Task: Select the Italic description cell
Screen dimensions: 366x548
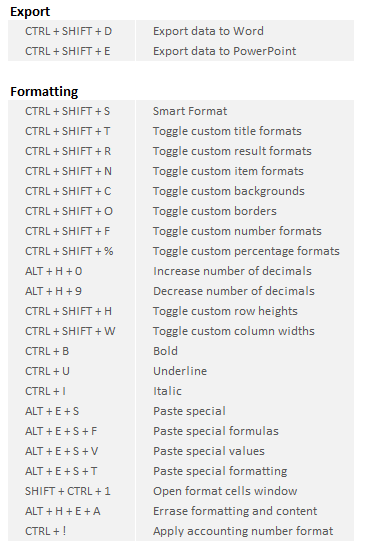Action: (245, 391)
